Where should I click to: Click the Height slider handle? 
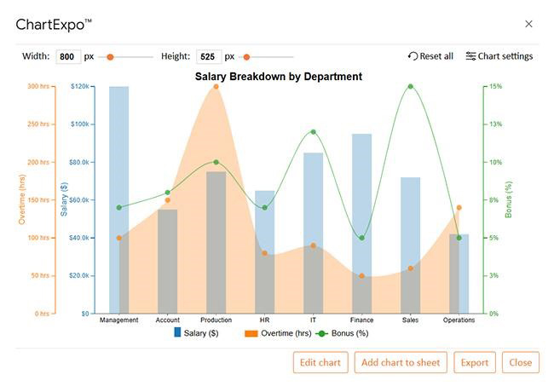246,57
